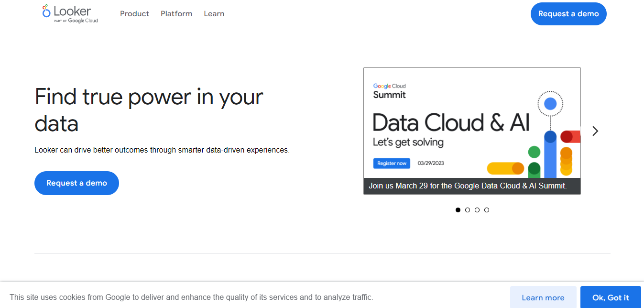
Task: Click the Looker can drive better outcomes text
Action: [x=162, y=150]
